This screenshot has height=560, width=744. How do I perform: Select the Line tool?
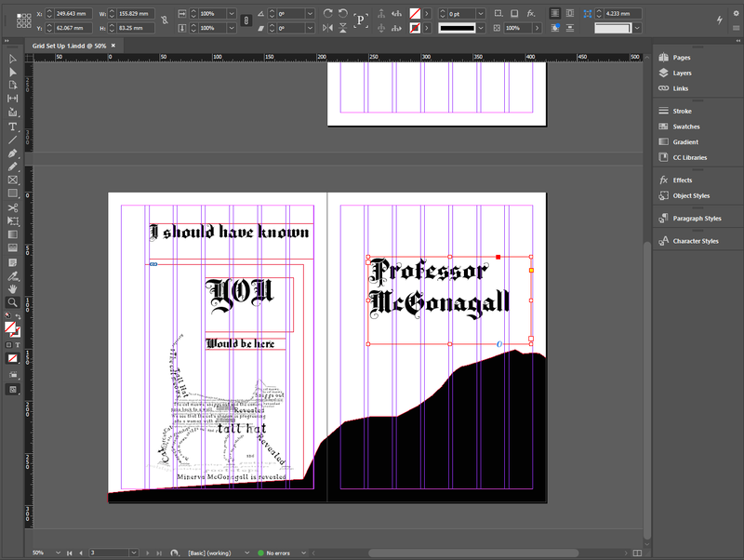pyautogui.click(x=13, y=140)
